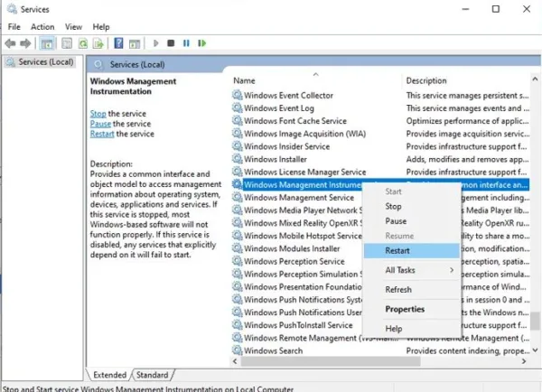This screenshot has width=542, height=392.
Task: Select the Windows License Manager Service row
Action: 380,172
